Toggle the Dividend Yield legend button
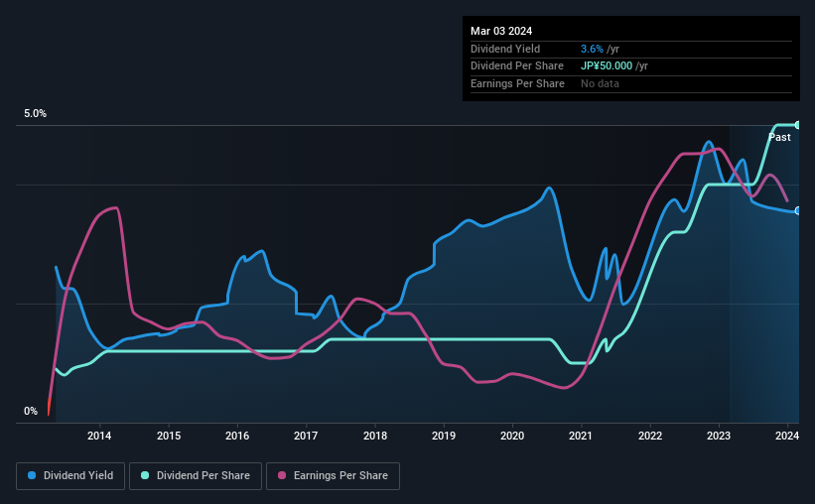Image resolution: width=815 pixels, height=504 pixels. tap(70, 476)
